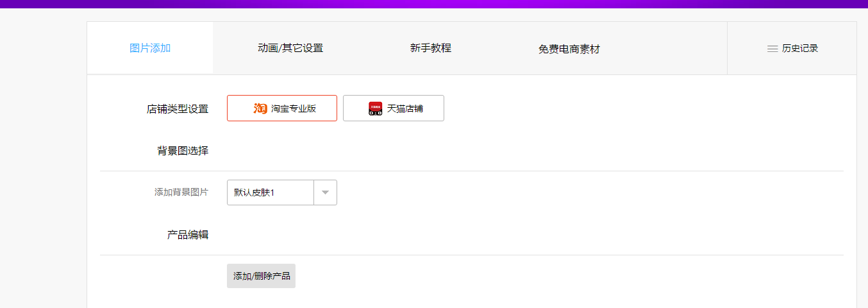The height and width of the screenshot is (308, 868).
Task: Click the 添加/删除产品 button
Action: click(262, 276)
